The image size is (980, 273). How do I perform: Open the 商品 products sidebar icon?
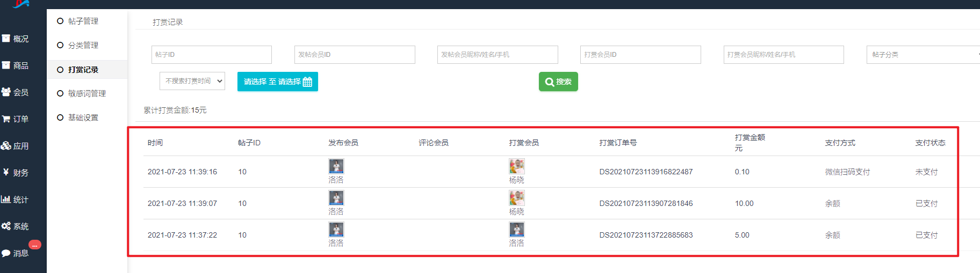point(6,65)
